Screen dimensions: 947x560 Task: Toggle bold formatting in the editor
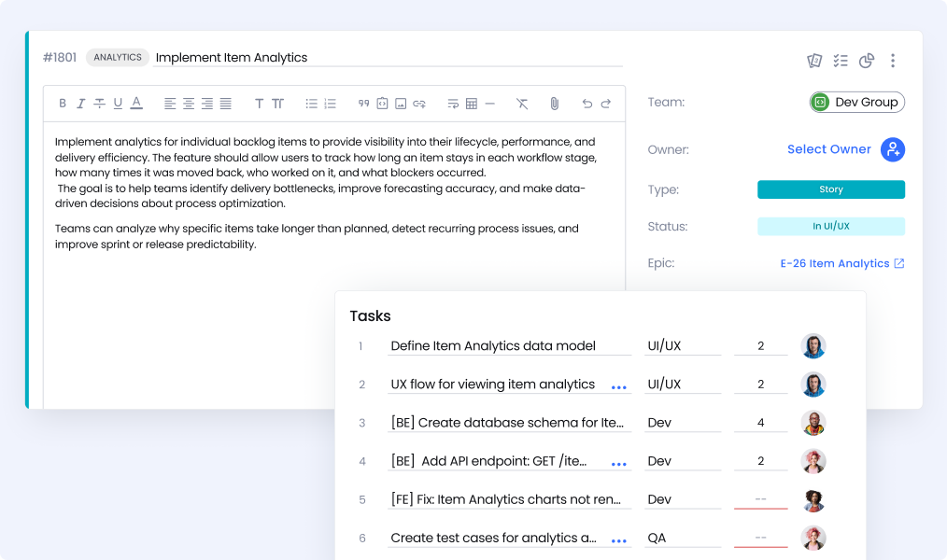pyautogui.click(x=63, y=104)
